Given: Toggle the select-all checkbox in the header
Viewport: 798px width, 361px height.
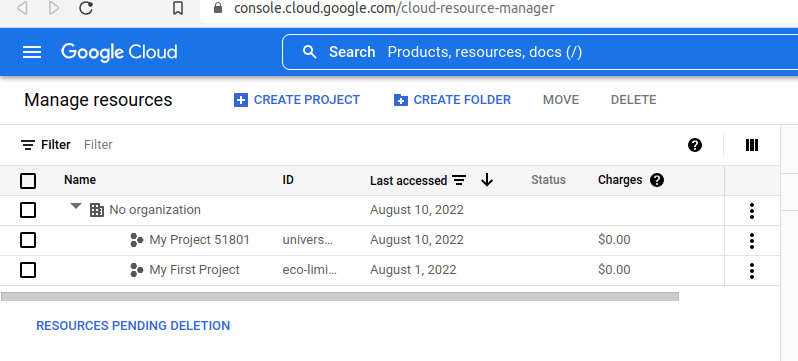Looking at the screenshot, I should (x=28, y=180).
